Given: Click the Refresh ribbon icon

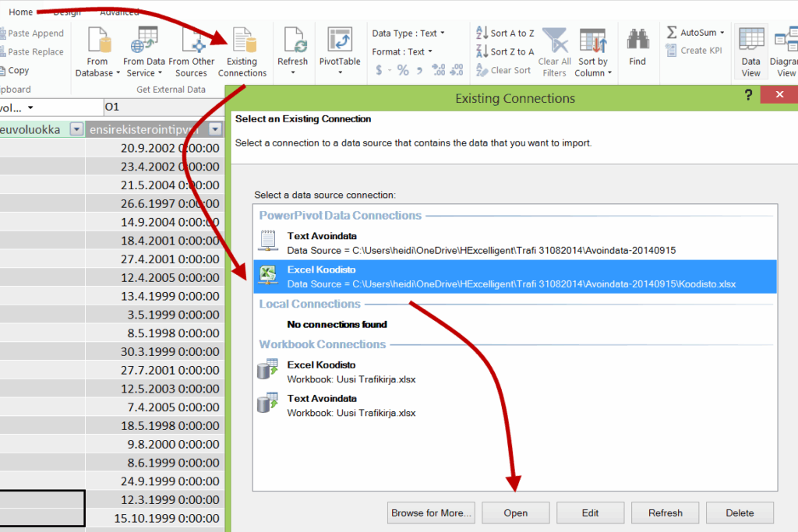Looking at the screenshot, I should (293, 42).
